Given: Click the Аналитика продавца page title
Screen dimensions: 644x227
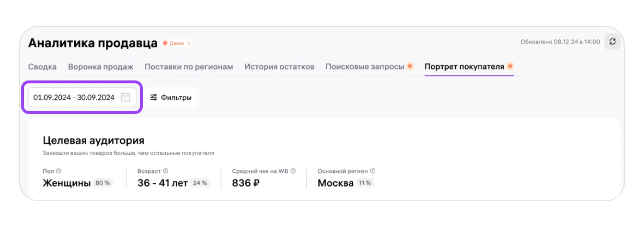Looking at the screenshot, I should click(92, 43).
